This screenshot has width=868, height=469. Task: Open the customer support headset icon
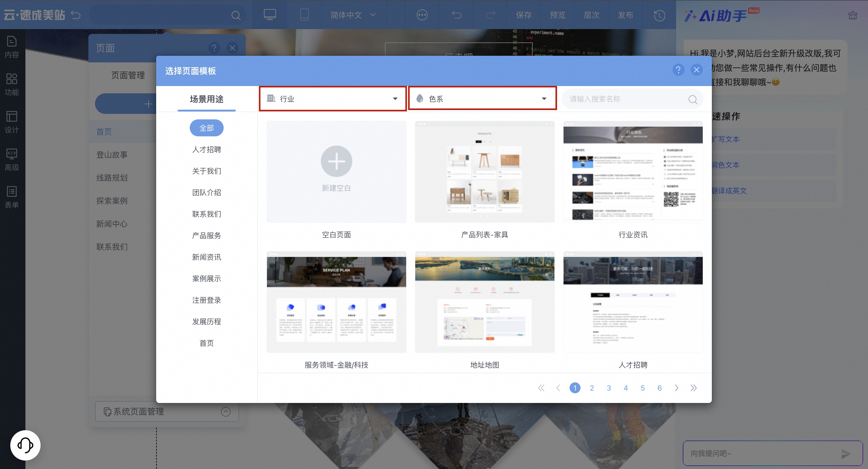tap(25, 445)
